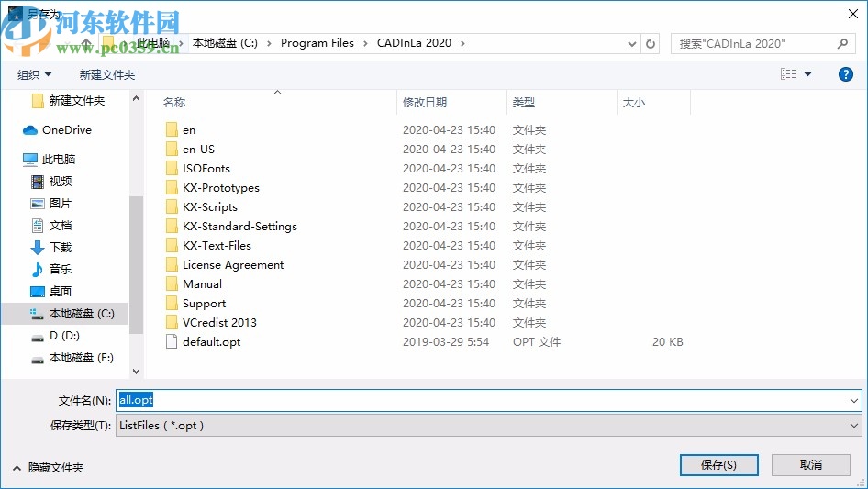
Task: Click the 20 KB size cell
Action: 667,341
